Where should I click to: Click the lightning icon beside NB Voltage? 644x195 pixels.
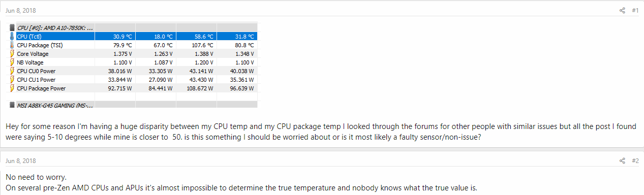[13, 62]
